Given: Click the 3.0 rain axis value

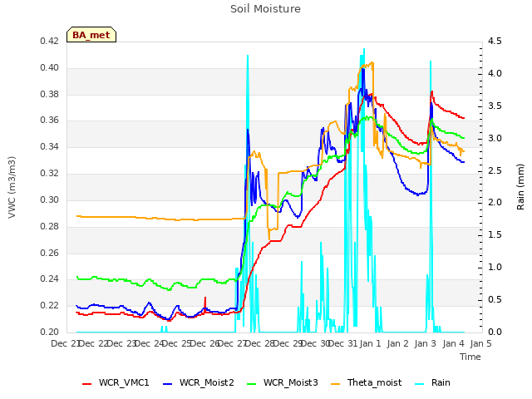Looking at the screenshot, I should [495, 138].
